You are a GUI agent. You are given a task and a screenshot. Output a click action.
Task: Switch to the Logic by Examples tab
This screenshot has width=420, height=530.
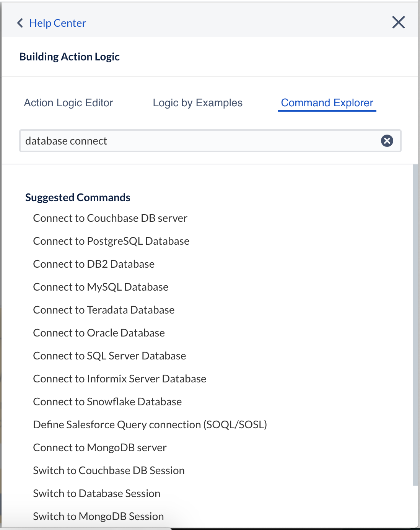(x=197, y=103)
